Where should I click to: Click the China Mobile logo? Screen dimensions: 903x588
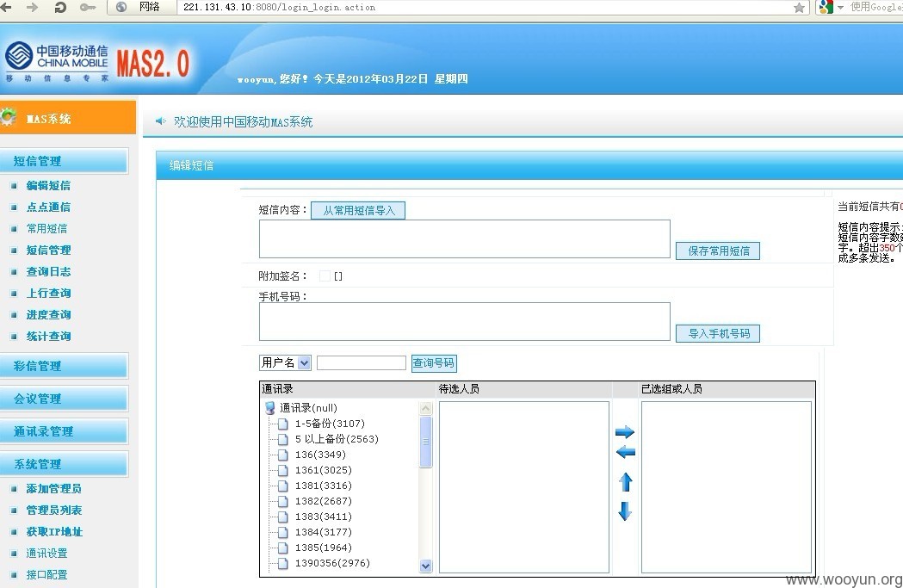pyautogui.click(x=57, y=62)
